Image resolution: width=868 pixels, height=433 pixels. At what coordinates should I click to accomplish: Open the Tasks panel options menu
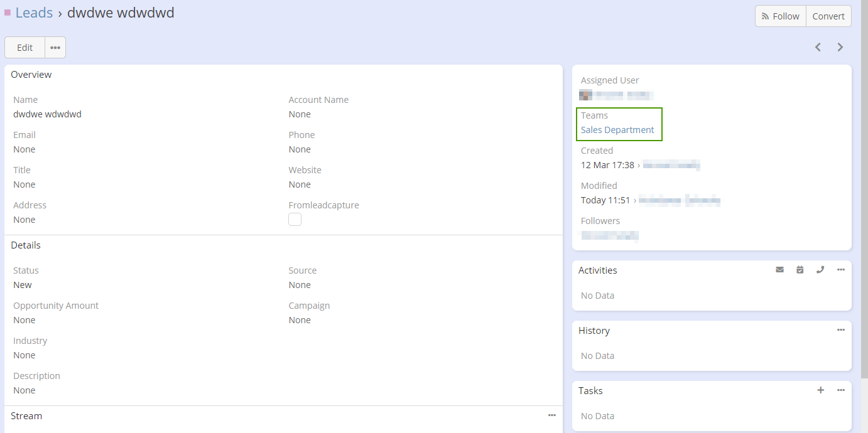[x=840, y=390]
